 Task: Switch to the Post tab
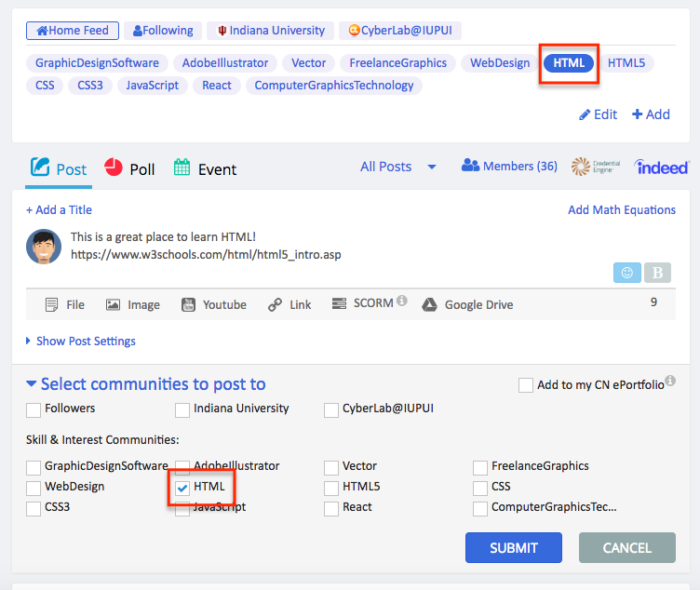tap(59, 168)
